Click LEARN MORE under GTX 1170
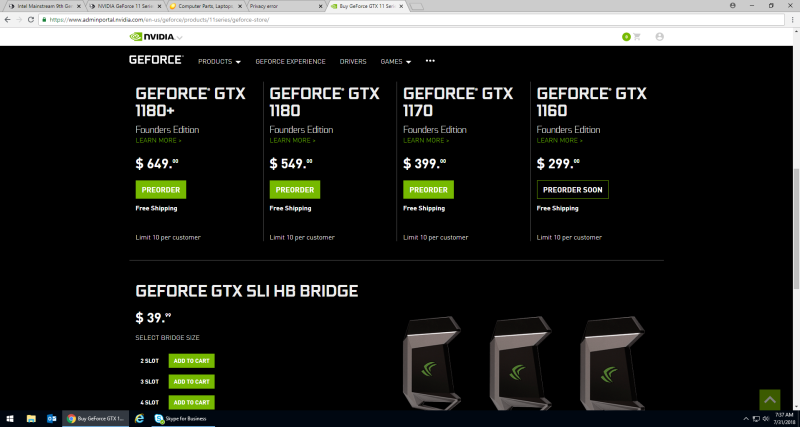800x427 pixels. coord(426,140)
